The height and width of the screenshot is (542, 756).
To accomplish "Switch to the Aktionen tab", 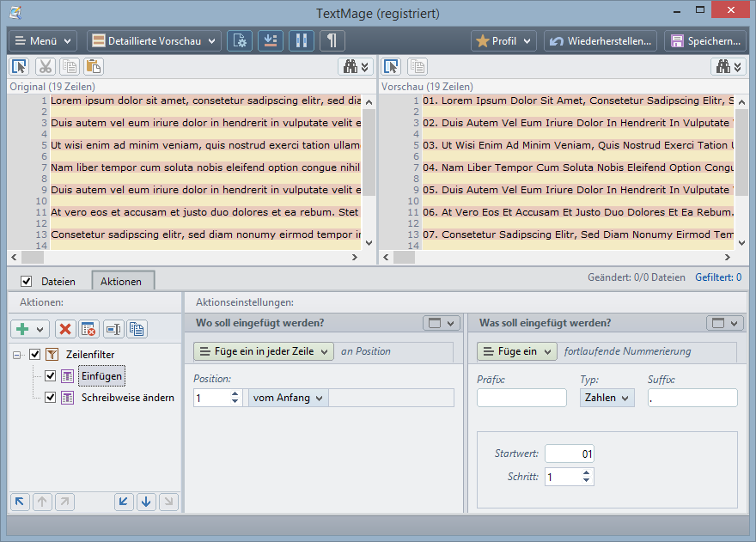I will click(122, 281).
